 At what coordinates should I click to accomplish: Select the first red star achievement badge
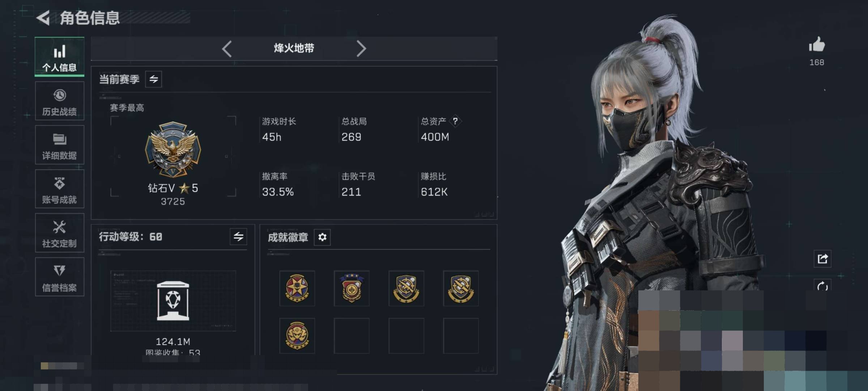297,288
